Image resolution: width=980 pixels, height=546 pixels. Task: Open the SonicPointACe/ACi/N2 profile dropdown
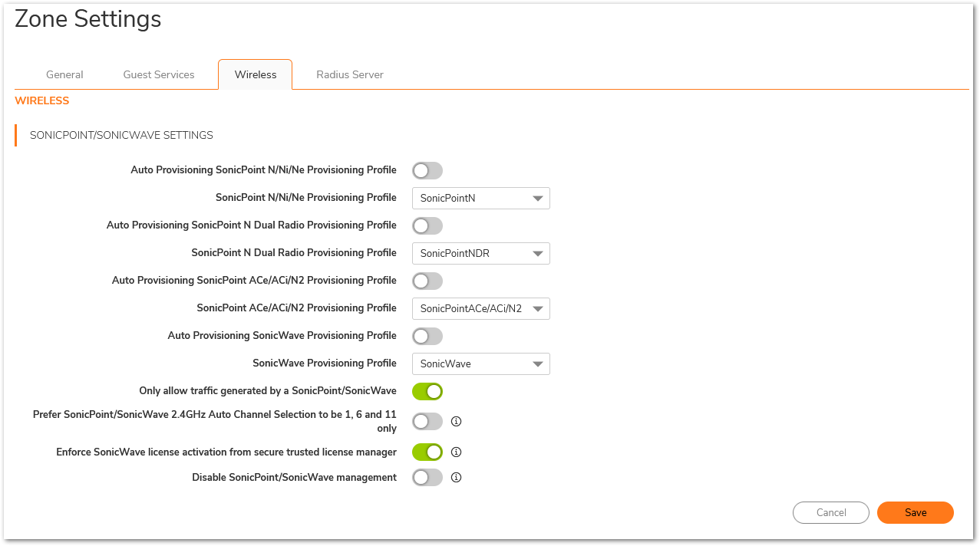click(x=480, y=308)
